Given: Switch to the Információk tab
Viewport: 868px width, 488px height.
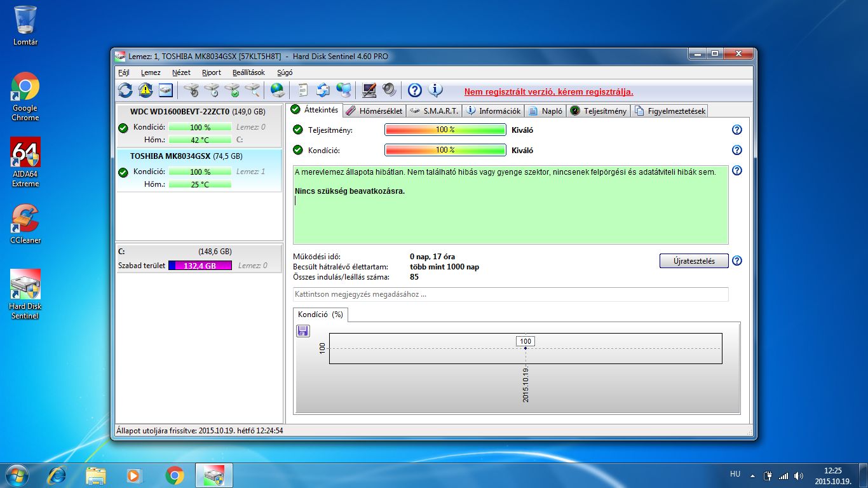Looking at the screenshot, I should (493, 111).
